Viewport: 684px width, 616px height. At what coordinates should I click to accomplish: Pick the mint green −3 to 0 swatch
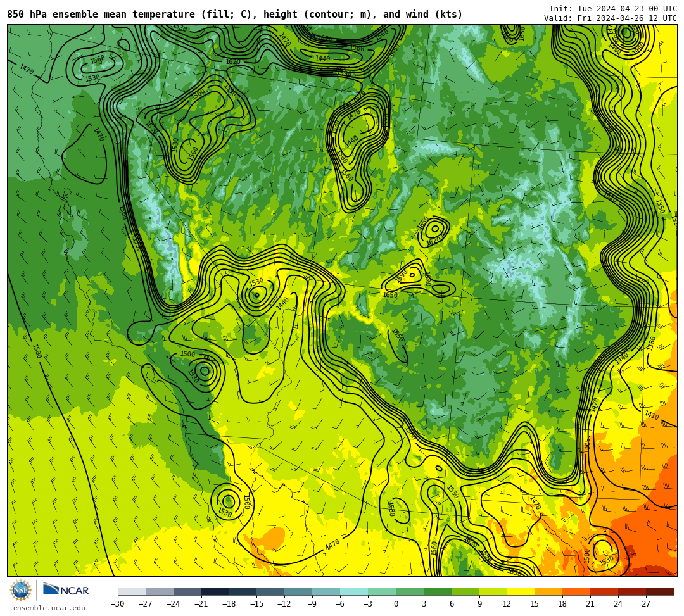382,591
